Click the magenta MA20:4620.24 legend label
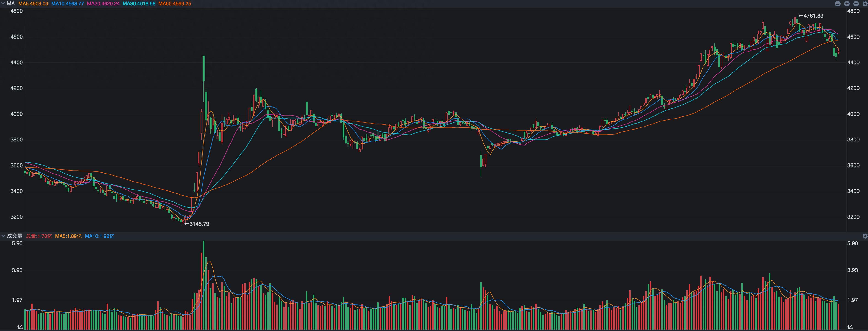This screenshot has height=331, width=868. (x=103, y=3)
